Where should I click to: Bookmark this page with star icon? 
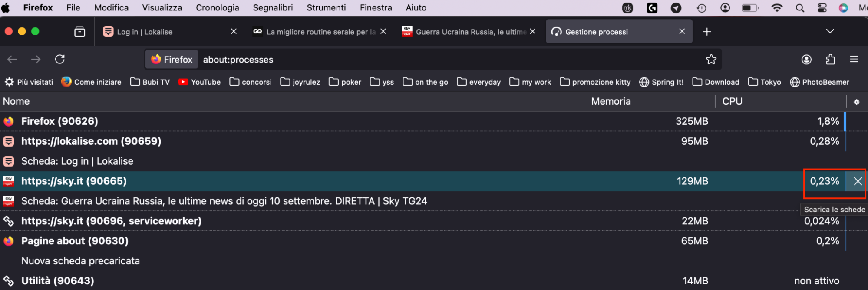pyautogui.click(x=711, y=59)
